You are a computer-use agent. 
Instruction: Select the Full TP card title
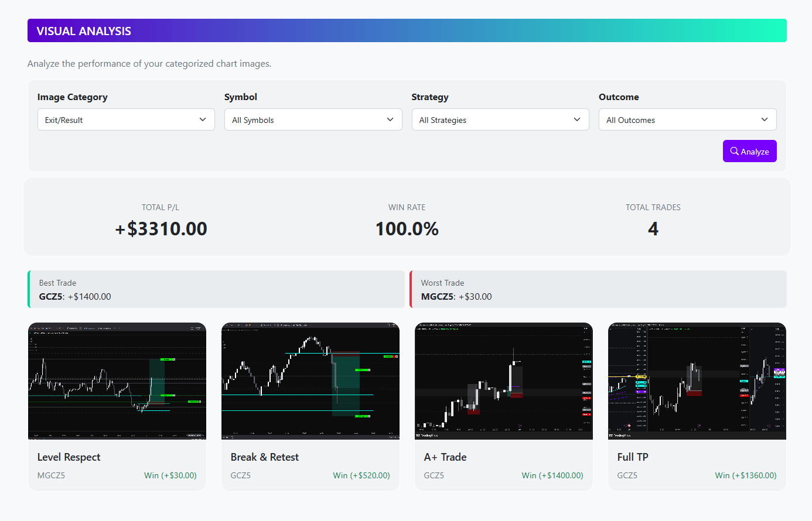tap(633, 457)
